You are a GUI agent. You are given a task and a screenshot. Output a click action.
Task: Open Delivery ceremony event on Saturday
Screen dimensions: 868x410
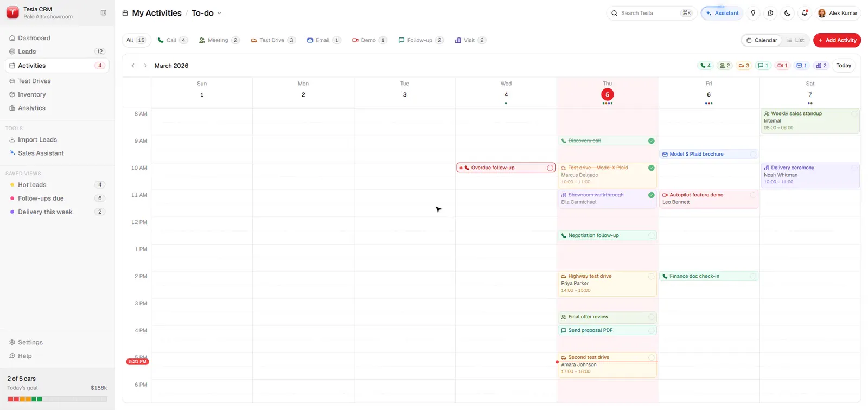pyautogui.click(x=810, y=175)
